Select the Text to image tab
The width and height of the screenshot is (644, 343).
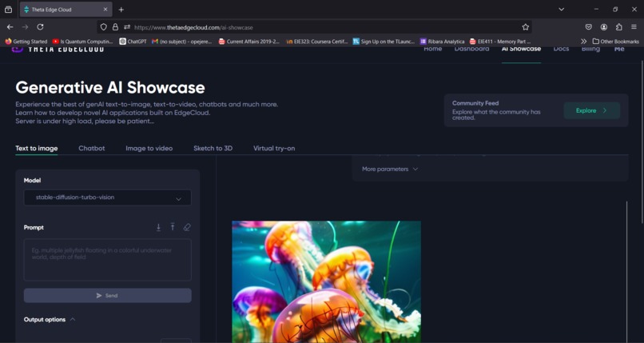(x=37, y=148)
